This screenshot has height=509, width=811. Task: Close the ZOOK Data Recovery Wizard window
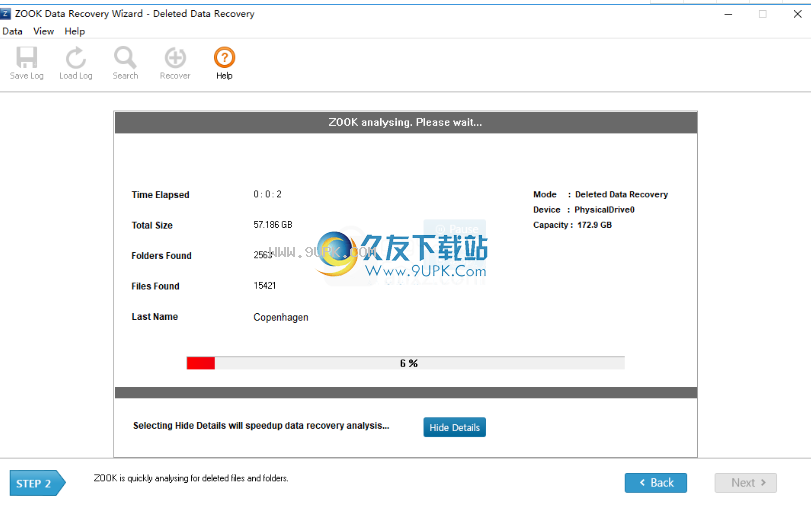point(797,14)
